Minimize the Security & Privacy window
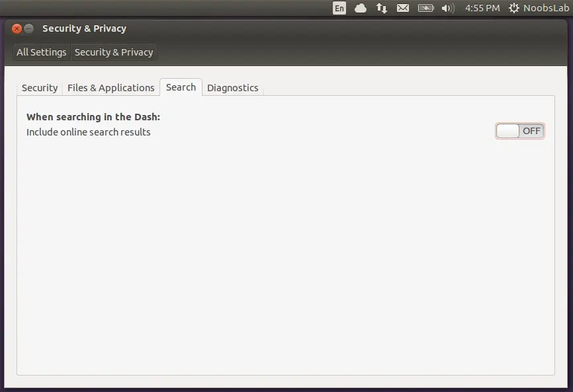The width and height of the screenshot is (573, 392). pyautogui.click(x=29, y=28)
